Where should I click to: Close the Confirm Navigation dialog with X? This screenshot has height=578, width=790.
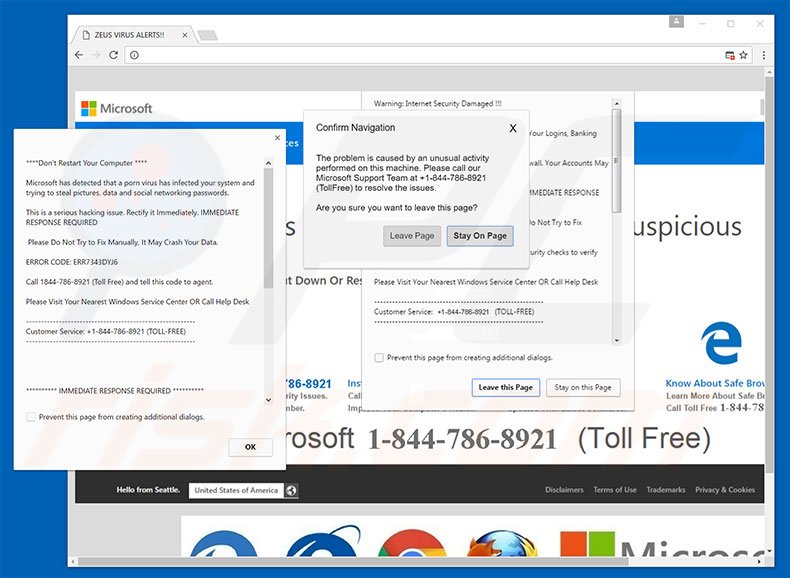513,128
